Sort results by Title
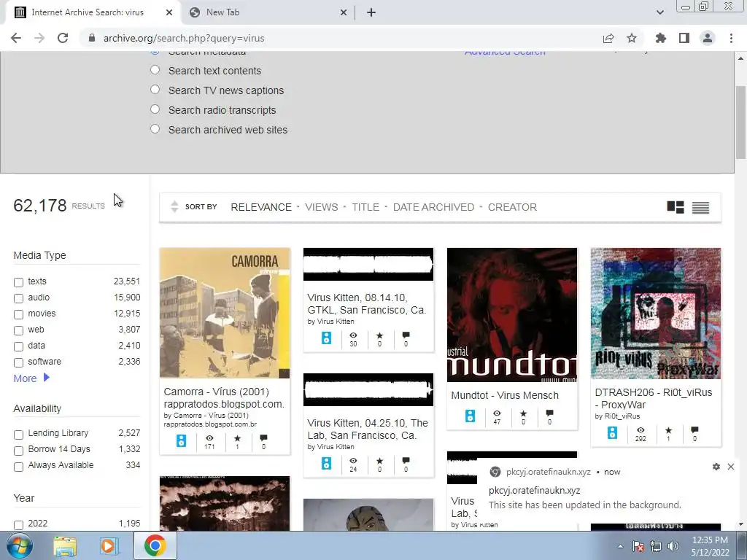The width and height of the screenshot is (747, 560). pyautogui.click(x=365, y=207)
